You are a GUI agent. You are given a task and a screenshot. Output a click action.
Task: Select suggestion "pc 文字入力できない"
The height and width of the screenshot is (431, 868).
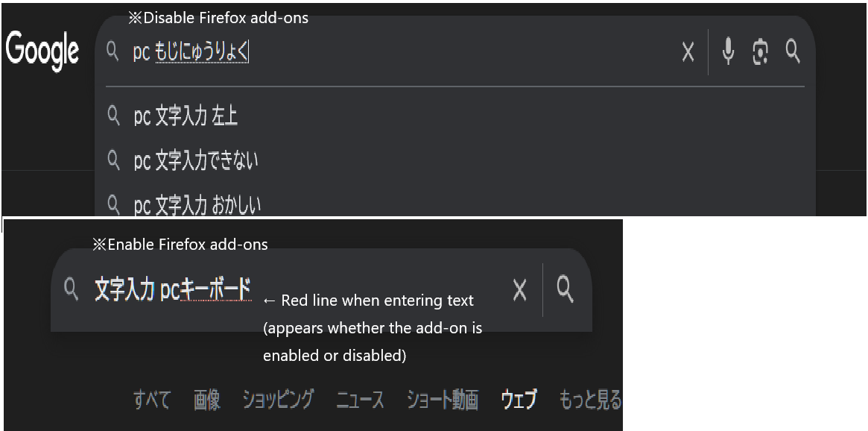[x=196, y=160]
